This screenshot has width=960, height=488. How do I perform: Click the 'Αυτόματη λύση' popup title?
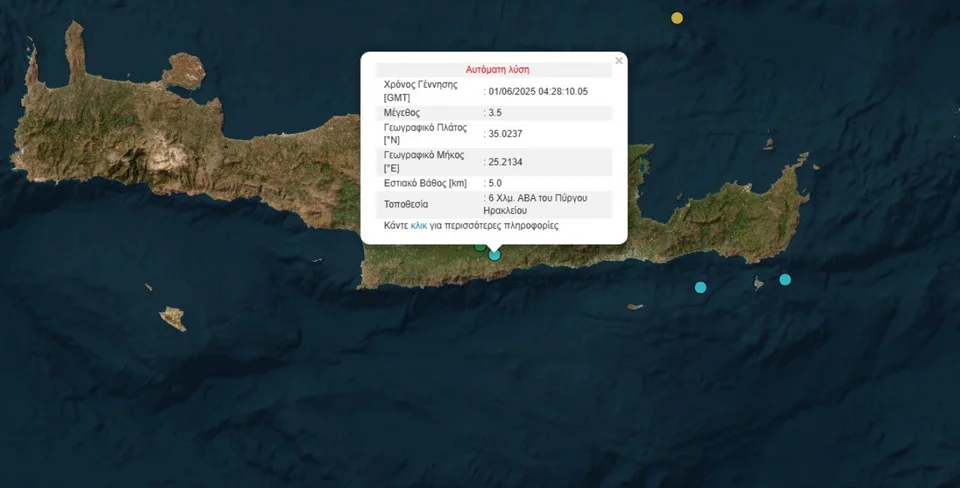click(x=497, y=70)
